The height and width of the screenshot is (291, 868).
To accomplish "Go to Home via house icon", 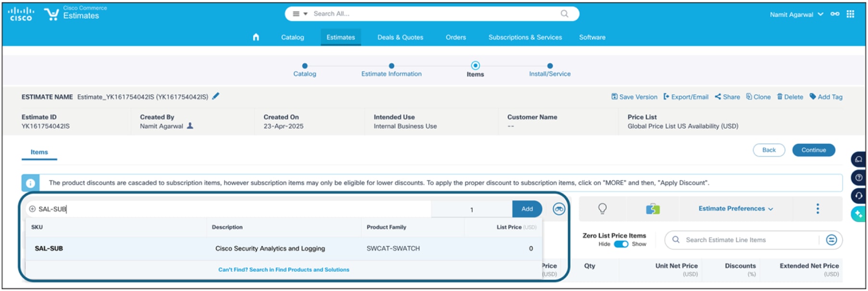I will pyautogui.click(x=256, y=37).
